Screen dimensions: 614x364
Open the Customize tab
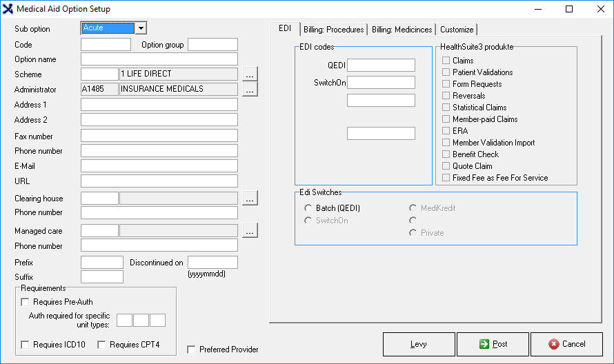(x=457, y=30)
